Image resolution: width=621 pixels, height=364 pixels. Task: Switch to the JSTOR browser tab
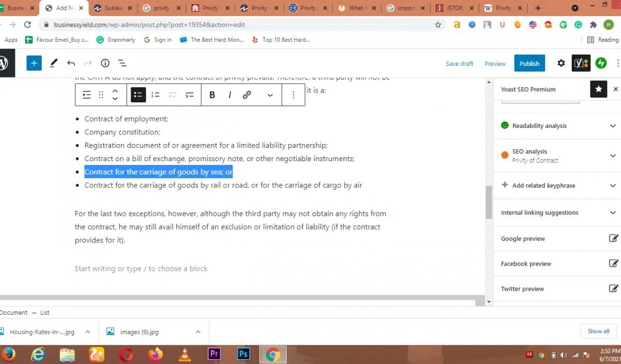(x=450, y=8)
